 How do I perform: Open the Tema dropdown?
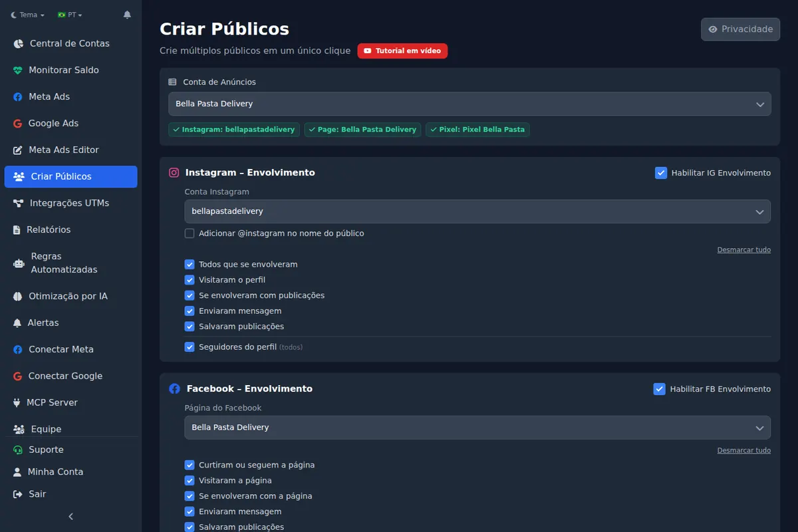pyautogui.click(x=27, y=15)
